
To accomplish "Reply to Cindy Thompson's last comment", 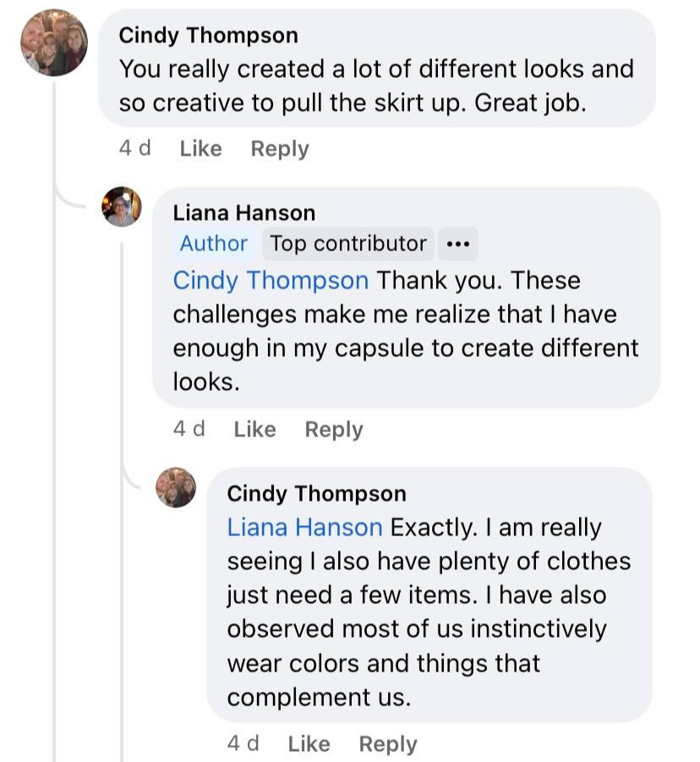I will [x=388, y=744].
